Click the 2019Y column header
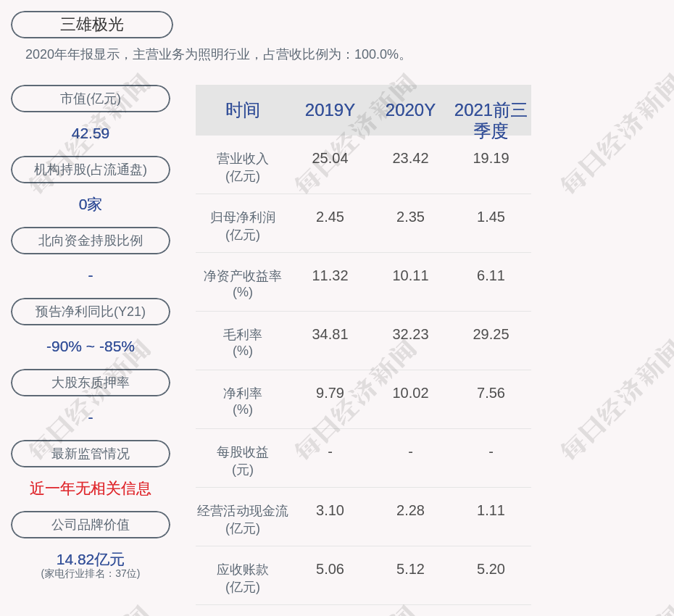 (330, 110)
